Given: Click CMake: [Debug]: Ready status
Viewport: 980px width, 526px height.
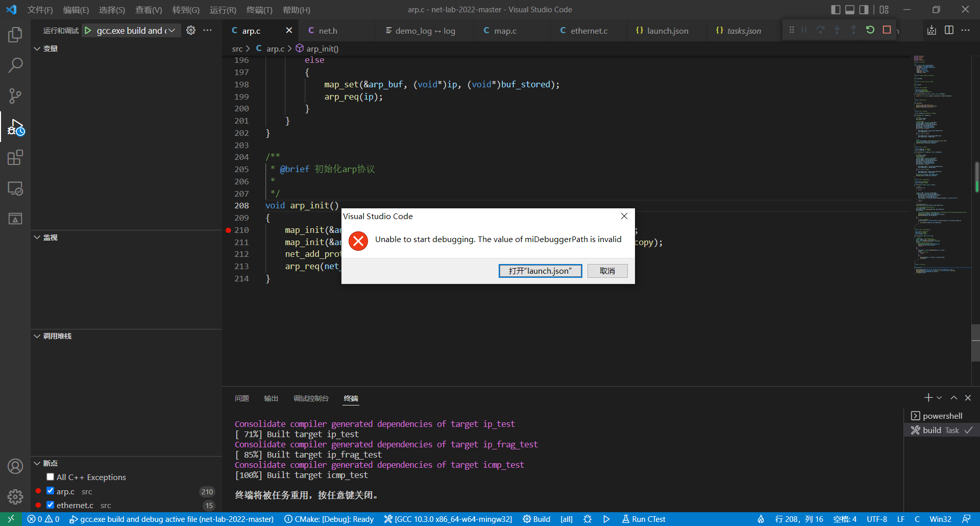Looking at the screenshot, I should (x=329, y=519).
